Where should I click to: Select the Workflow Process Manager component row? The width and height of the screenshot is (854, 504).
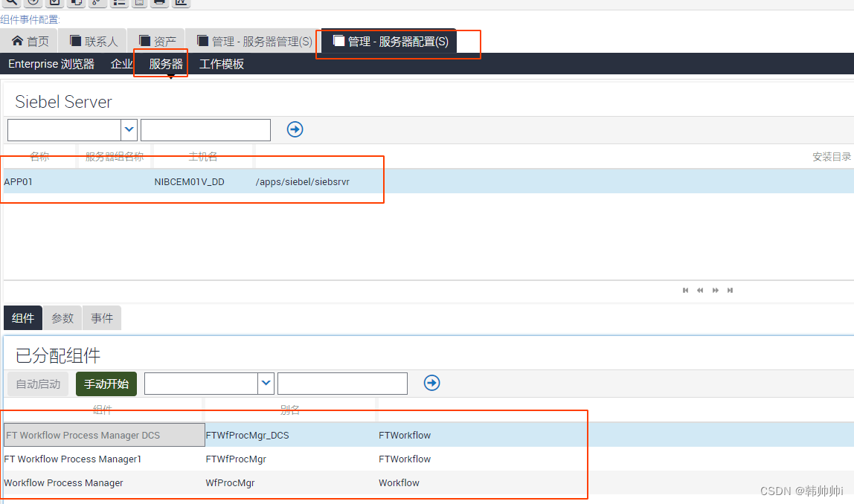coord(63,482)
